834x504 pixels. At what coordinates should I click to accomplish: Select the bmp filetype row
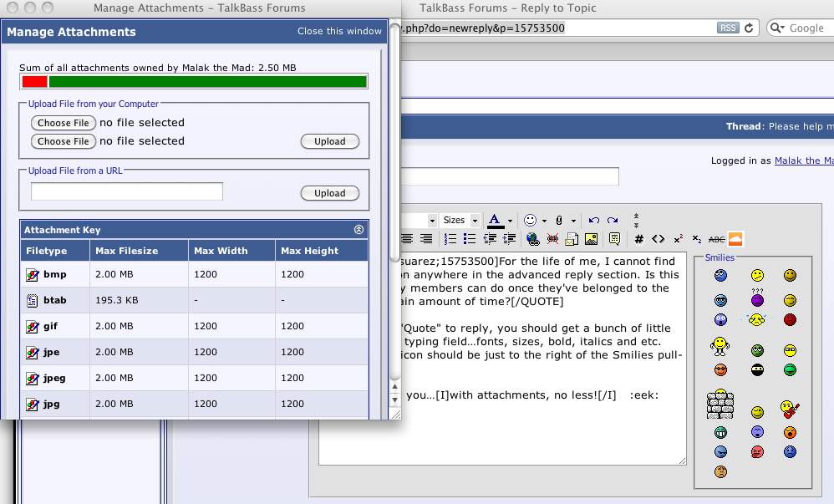pos(194,274)
